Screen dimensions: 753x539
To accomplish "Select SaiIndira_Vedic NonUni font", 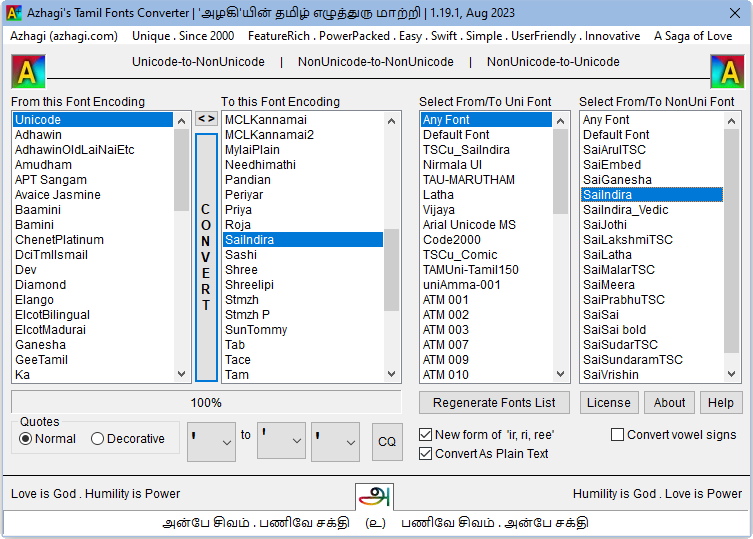I will (x=652, y=209).
